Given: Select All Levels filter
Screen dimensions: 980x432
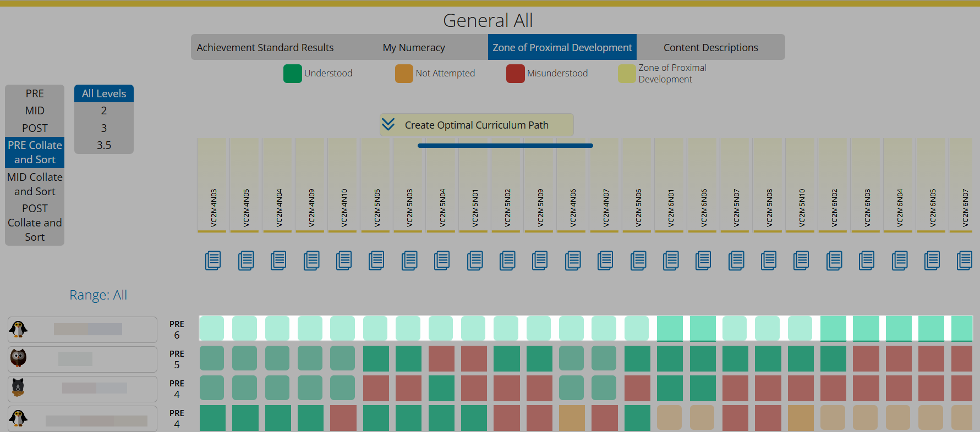Looking at the screenshot, I should click(104, 93).
